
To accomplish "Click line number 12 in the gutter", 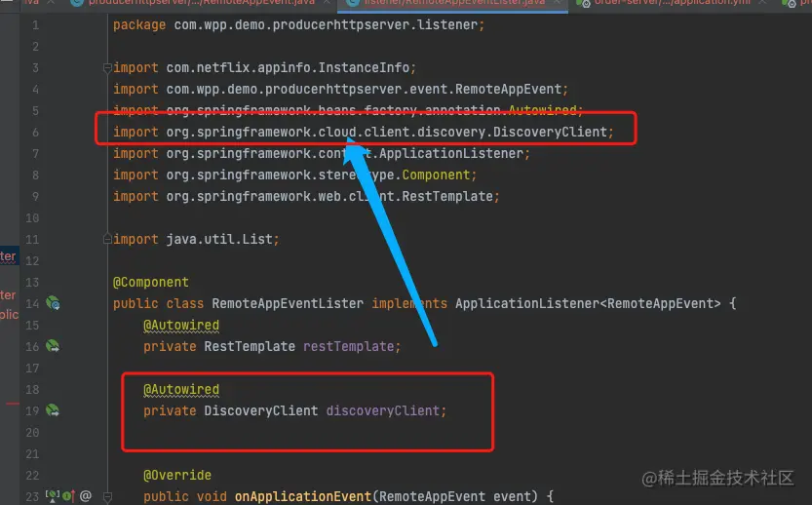I will coord(32,260).
